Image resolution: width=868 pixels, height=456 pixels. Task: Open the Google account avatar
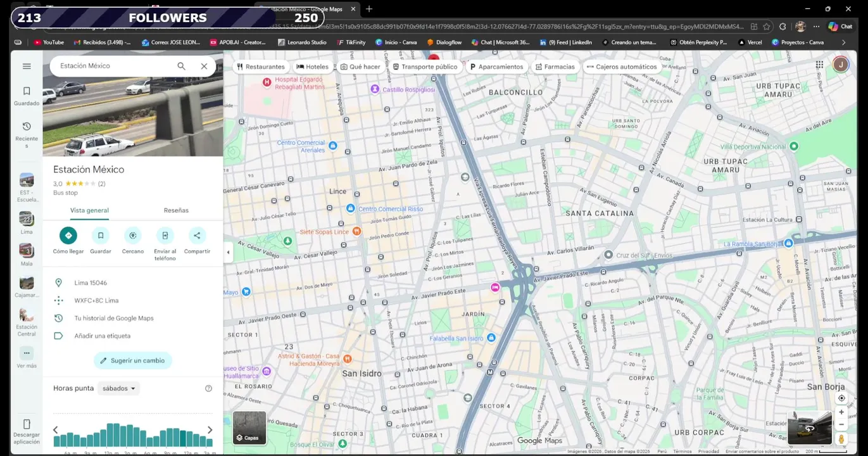[840, 65]
